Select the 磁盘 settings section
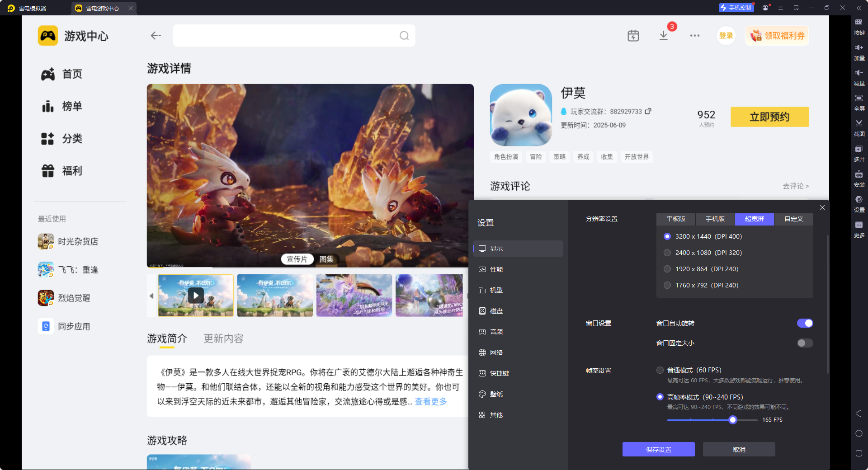Image resolution: width=868 pixels, height=470 pixels. [x=496, y=310]
